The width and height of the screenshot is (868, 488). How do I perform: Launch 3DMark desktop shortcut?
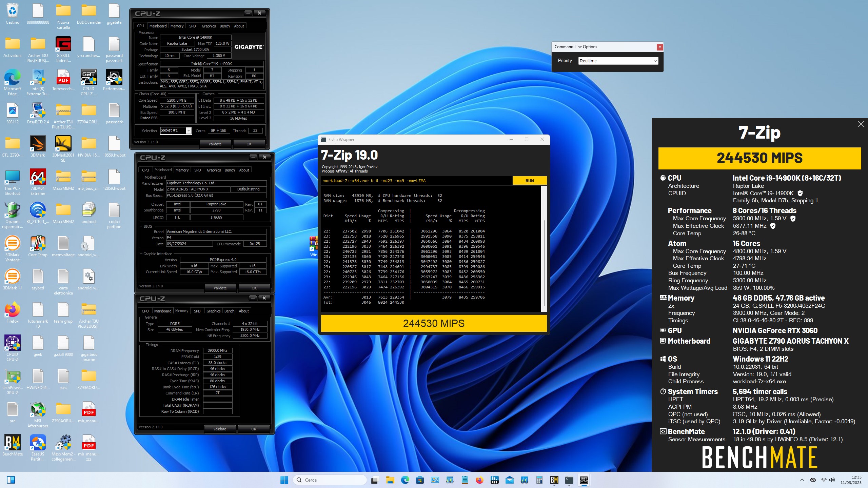point(38,147)
